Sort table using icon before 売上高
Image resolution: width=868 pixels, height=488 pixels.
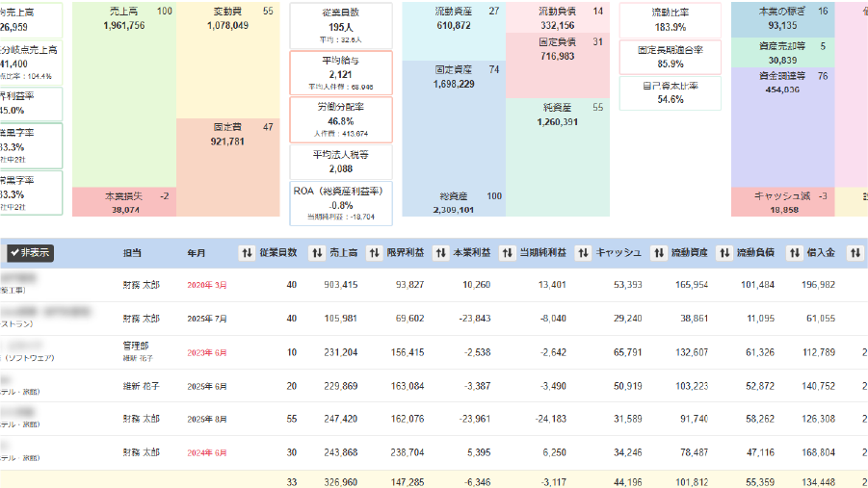coord(317,253)
